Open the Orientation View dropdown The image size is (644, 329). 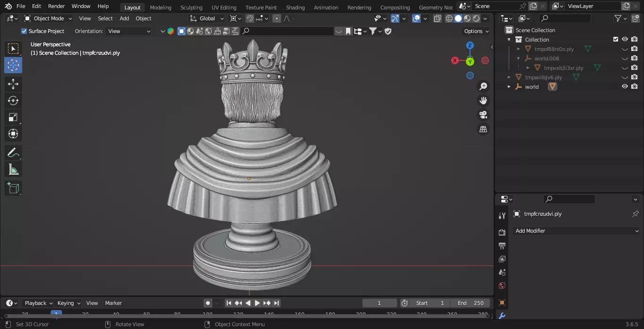(129, 31)
